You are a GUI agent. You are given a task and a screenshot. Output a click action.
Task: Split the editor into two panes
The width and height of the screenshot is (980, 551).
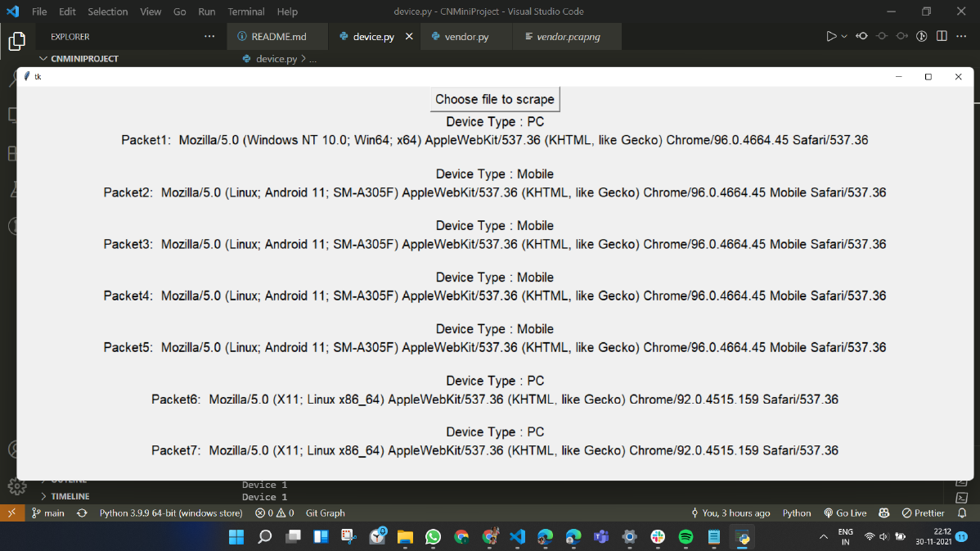point(942,35)
